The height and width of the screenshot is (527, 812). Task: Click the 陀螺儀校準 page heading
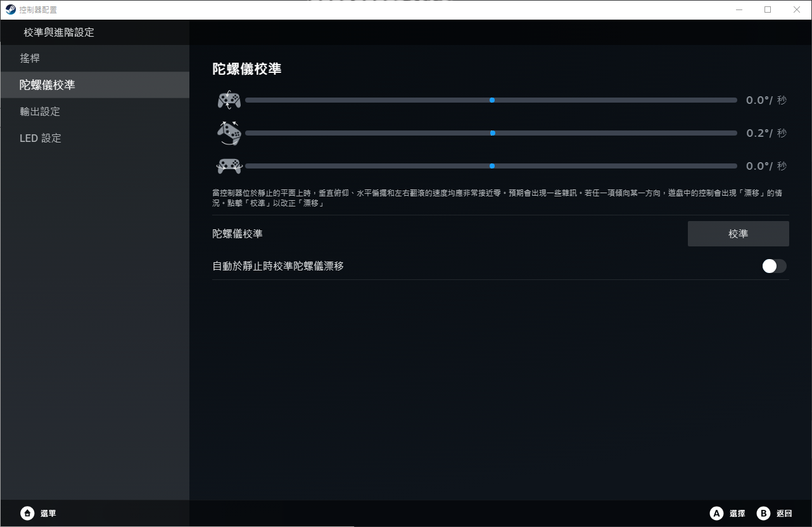point(247,69)
